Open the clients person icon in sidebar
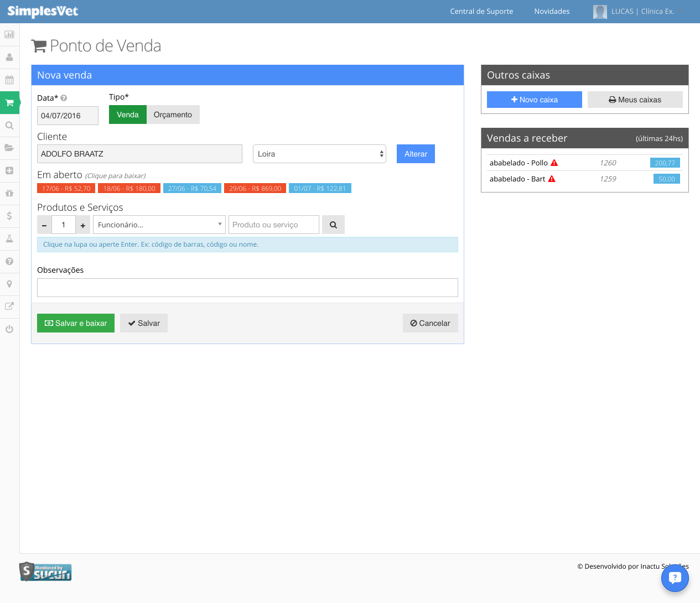This screenshot has width=700, height=603. pos(9,57)
